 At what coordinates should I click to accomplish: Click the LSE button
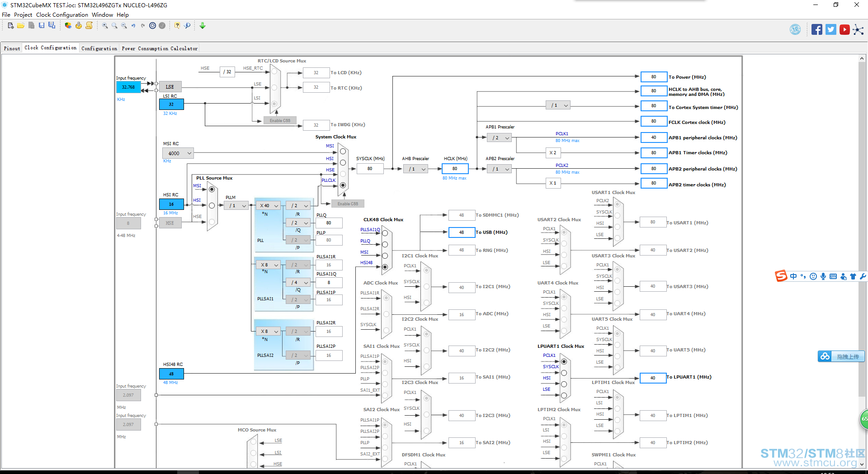pyautogui.click(x=170, y=87)
